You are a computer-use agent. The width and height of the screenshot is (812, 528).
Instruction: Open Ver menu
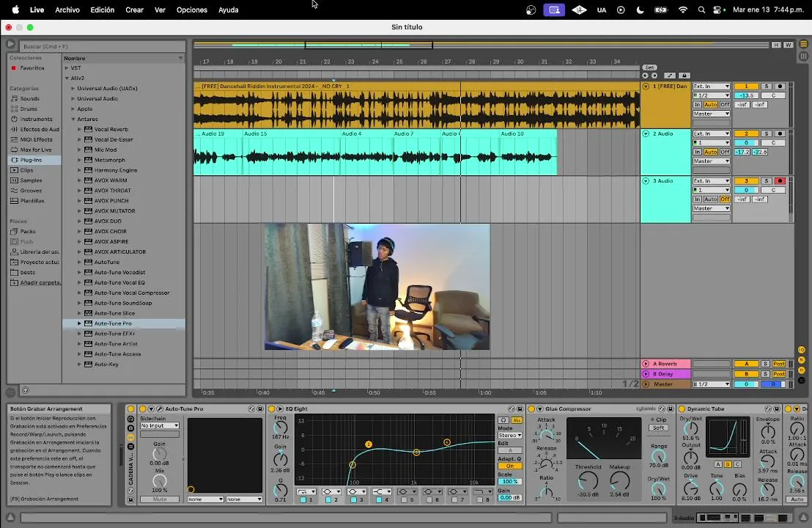coord(160,10)
